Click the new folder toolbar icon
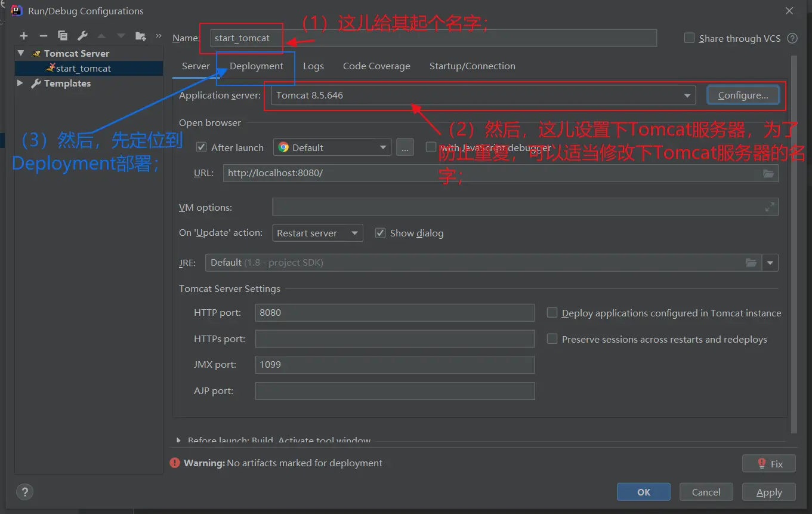 point(140,36)
